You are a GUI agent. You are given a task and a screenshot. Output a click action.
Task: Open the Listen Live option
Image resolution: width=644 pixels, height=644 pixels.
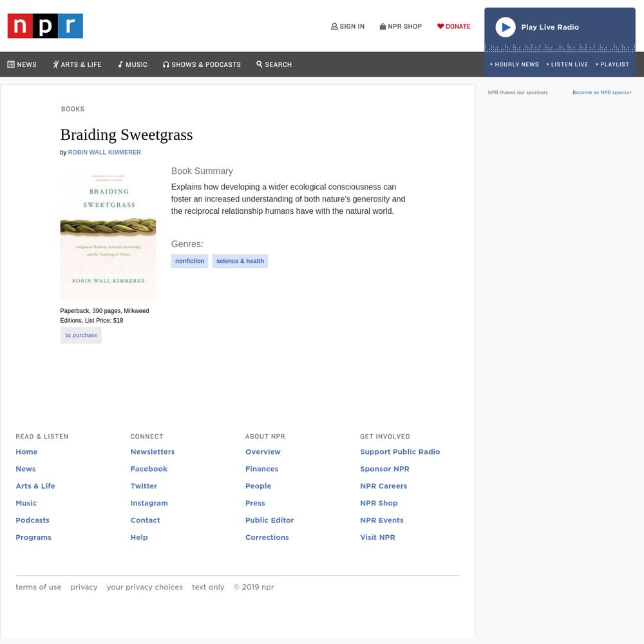coord(567,64)
